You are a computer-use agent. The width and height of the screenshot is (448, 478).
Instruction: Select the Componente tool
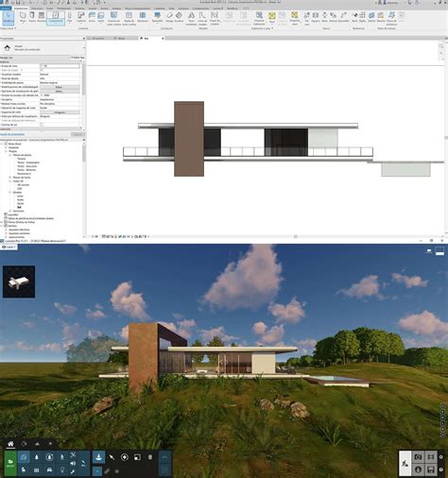(x=56, y=18)
